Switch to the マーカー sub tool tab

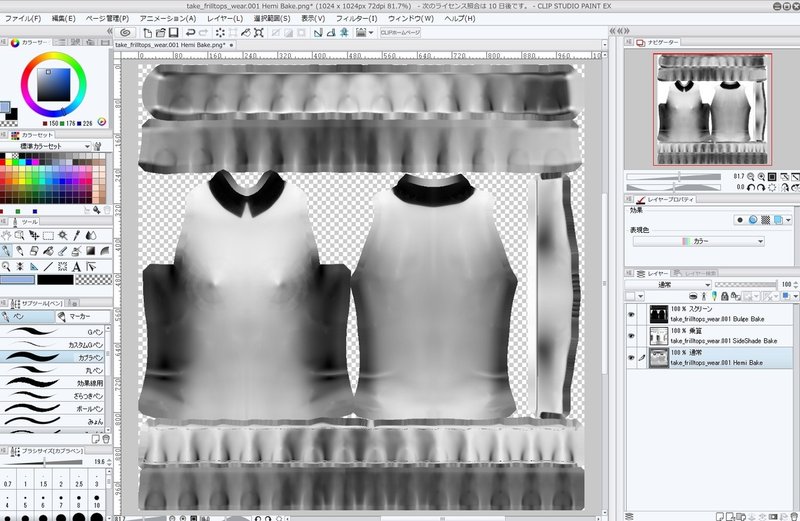83,316
